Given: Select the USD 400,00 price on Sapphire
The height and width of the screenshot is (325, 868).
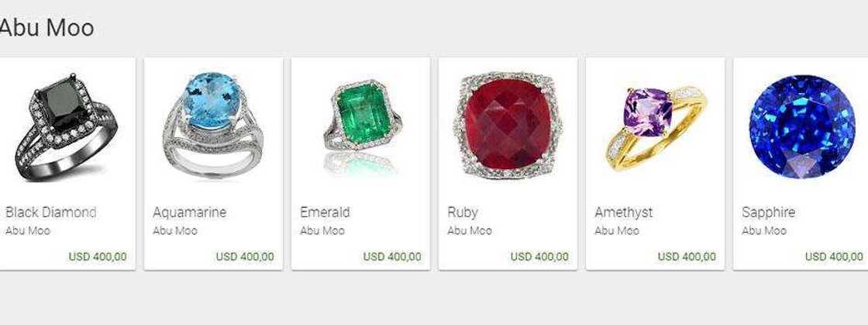Looking at the screenshot, I should pos(834,257).
